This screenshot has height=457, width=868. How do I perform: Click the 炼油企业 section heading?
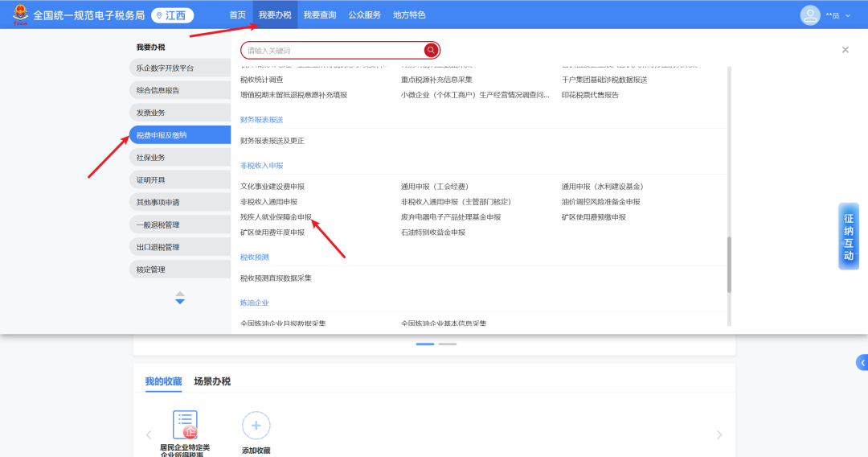(255, 303)
